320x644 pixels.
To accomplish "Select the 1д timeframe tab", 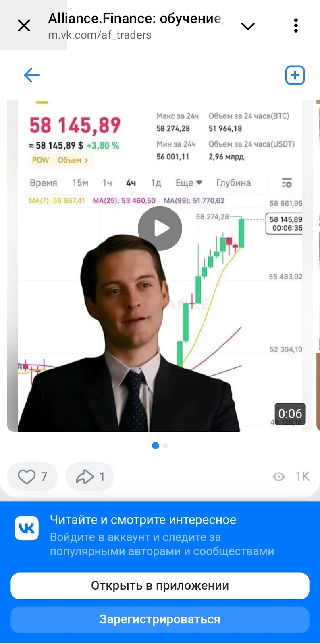I will 156,183.
